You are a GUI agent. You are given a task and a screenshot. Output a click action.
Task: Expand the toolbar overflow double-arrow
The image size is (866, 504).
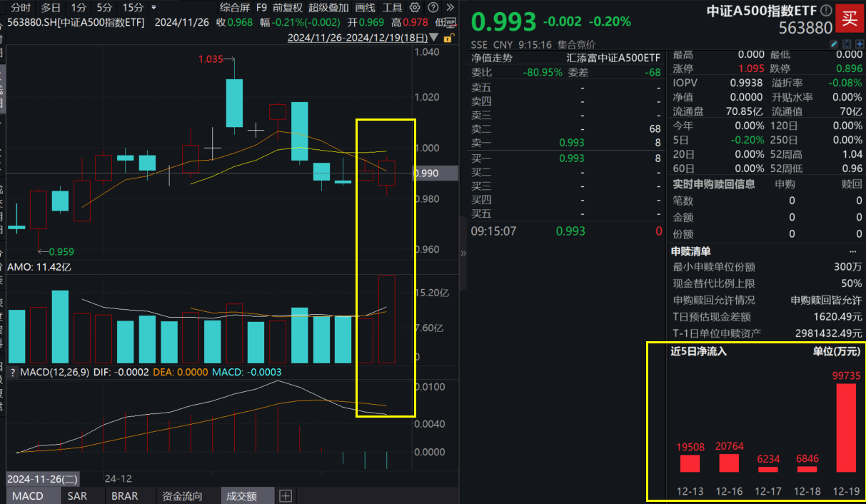click(x=451, y=8)
